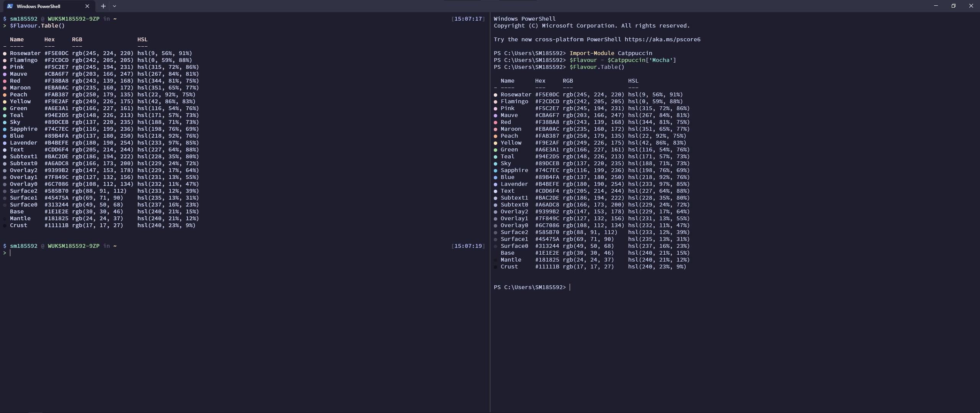The height and width of the screenshot is (413, 980).
Task: Restore down the terminal window
Action: click(953, 6)
